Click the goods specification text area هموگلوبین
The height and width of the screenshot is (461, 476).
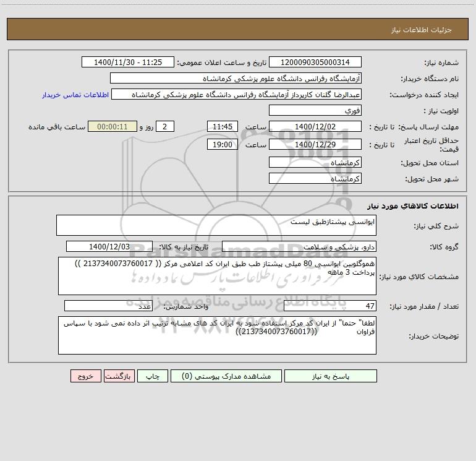tap(217, 276)
